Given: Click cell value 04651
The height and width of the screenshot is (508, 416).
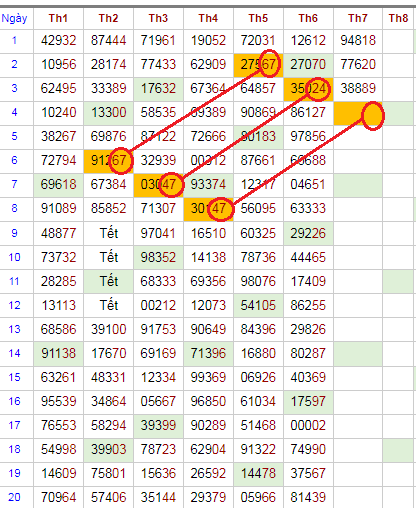Looking at the screenshot, I should [308, 184].
